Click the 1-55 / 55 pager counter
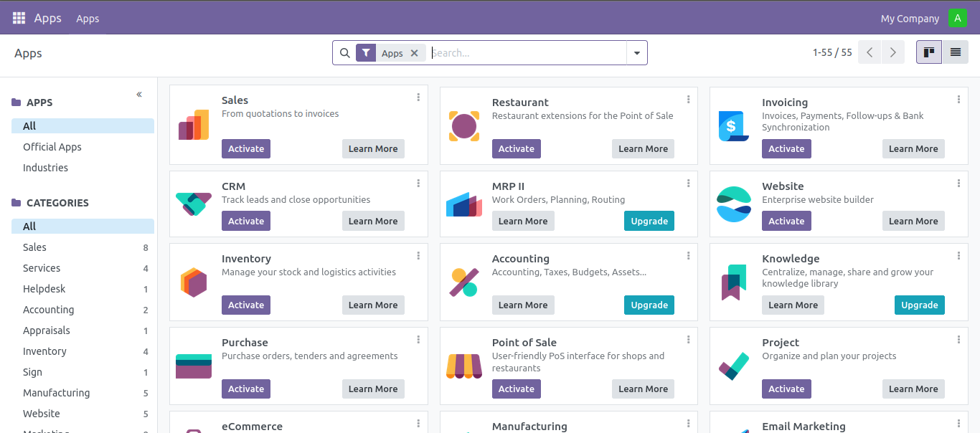 click(832, 52)
